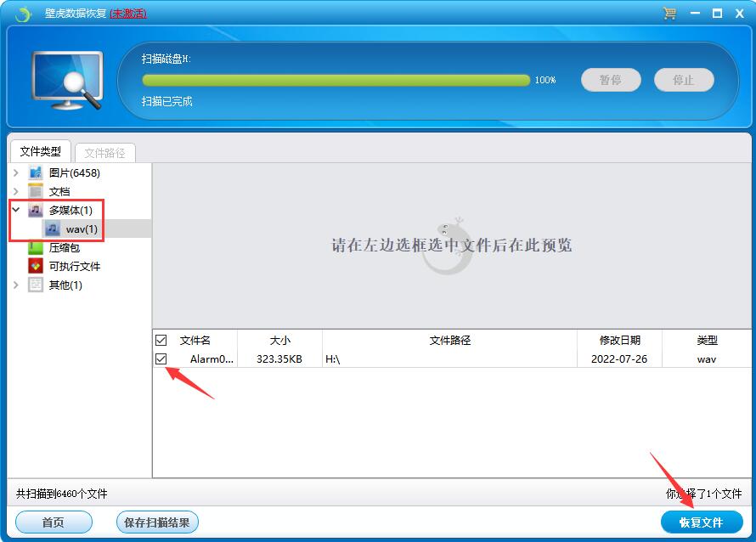
Task: Click the 文档 category document icon
Action: [x=36, y=192]
